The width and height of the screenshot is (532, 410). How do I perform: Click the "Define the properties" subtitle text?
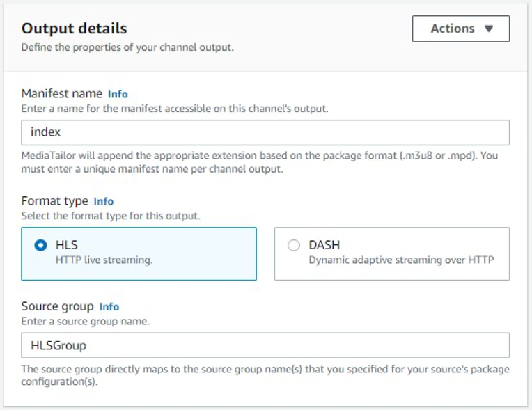pyautogui.click(x=127, y=48)
